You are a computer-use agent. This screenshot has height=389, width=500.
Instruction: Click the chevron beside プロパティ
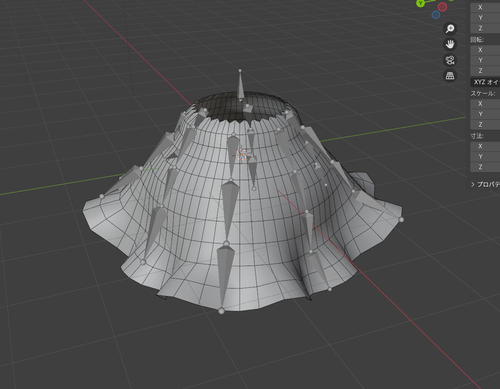click(x=472, y=184)
